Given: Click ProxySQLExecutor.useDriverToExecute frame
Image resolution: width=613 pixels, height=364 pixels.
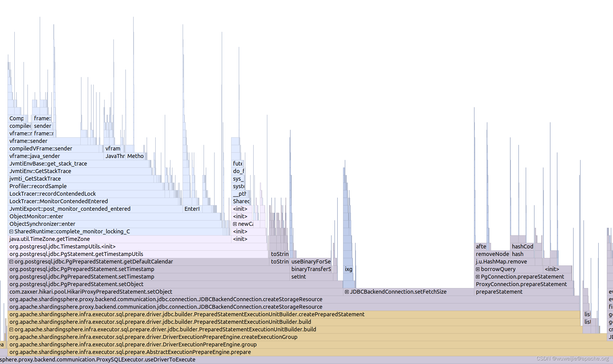Looking at the screenshot, I should point(306,360).
